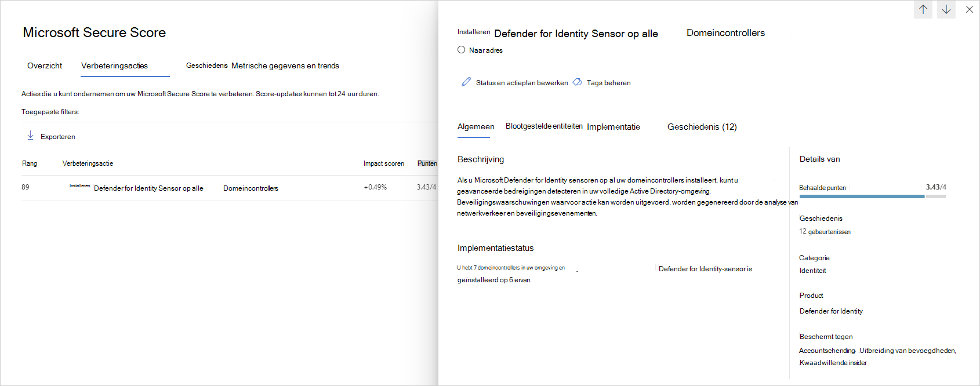Click the 3.43/4 points in details pane
The width and height of the screenshot is (980, 386).
point(936,187)
